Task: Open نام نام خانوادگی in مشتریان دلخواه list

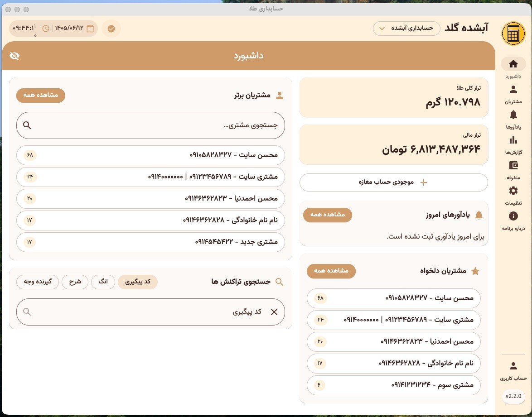Action: (x=394, y=364)
